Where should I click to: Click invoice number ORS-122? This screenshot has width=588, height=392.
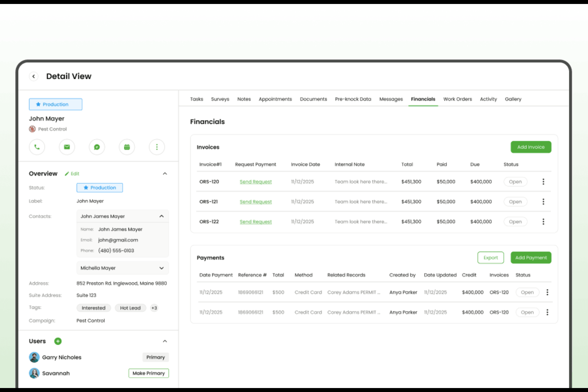tap(209, 222)
